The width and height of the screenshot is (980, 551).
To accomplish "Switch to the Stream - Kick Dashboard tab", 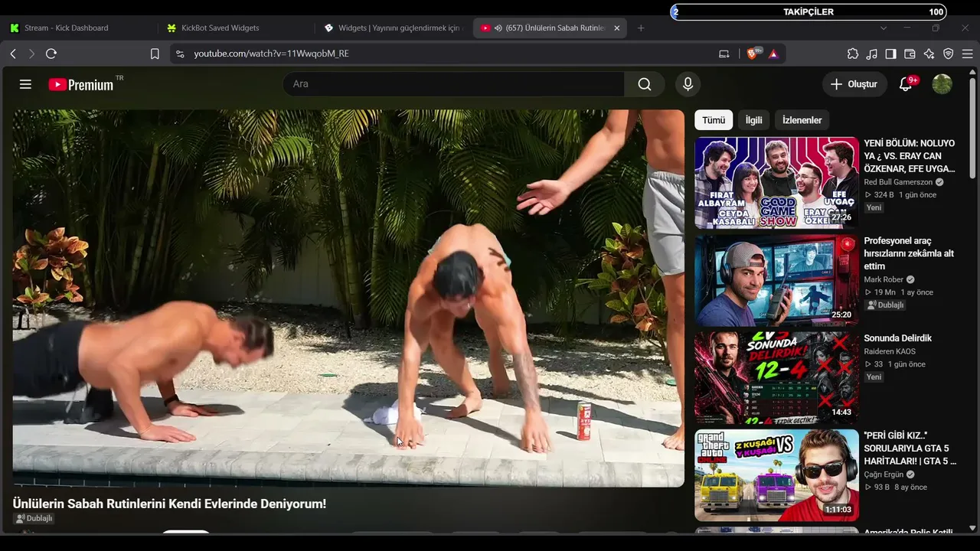I will tap(80, 28).
